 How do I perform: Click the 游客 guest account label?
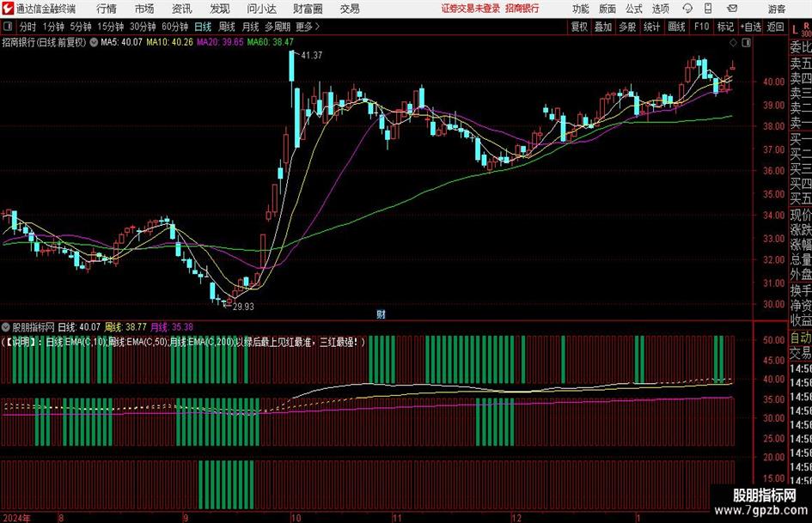tap(777, 9)
